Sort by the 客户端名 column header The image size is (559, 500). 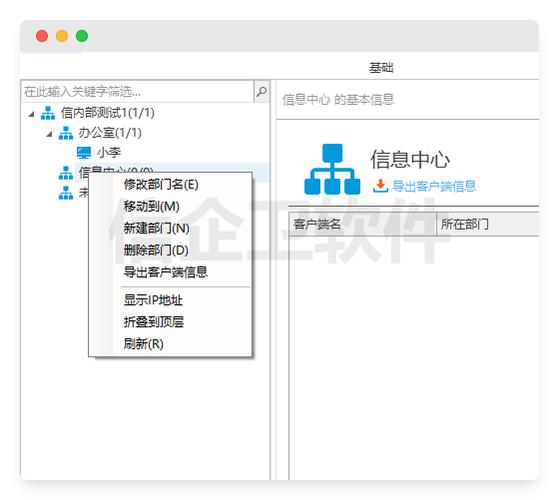click(362, 224)
